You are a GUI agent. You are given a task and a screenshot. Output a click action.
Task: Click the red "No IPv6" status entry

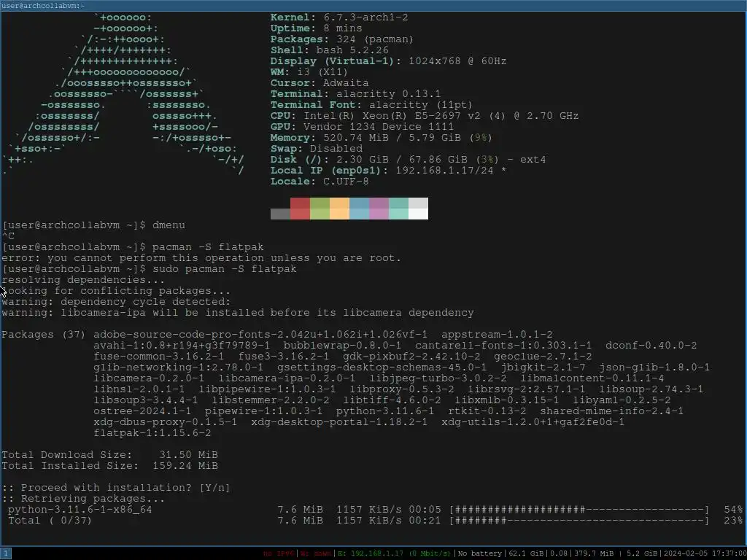[x=278, y=553]
